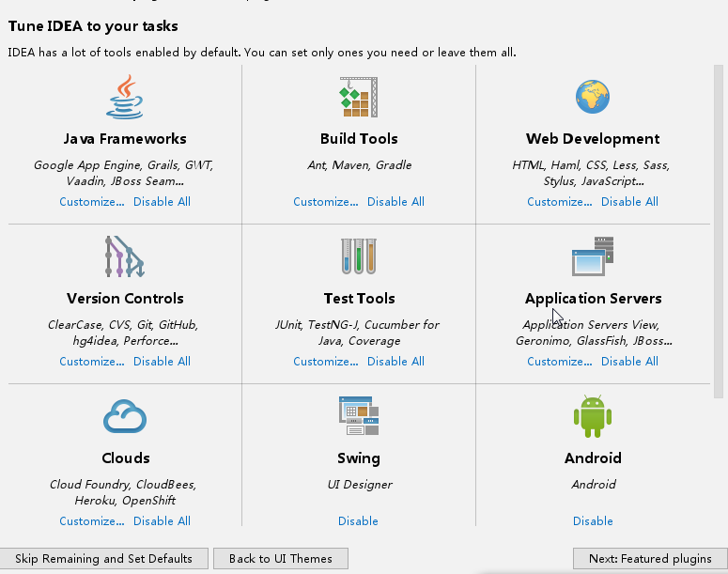
Task: Click the Test Tools test tubes icon
Action: (x=359, y=256)
